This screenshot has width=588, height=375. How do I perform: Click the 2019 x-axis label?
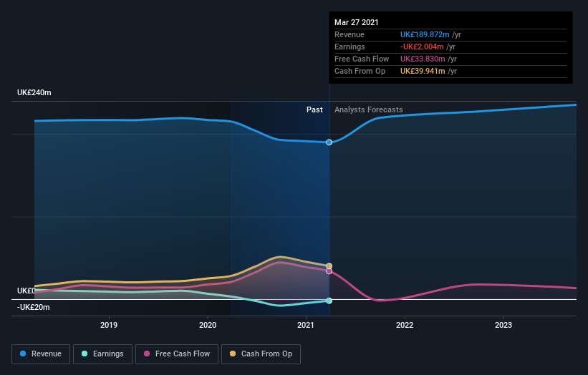(109, 325)
